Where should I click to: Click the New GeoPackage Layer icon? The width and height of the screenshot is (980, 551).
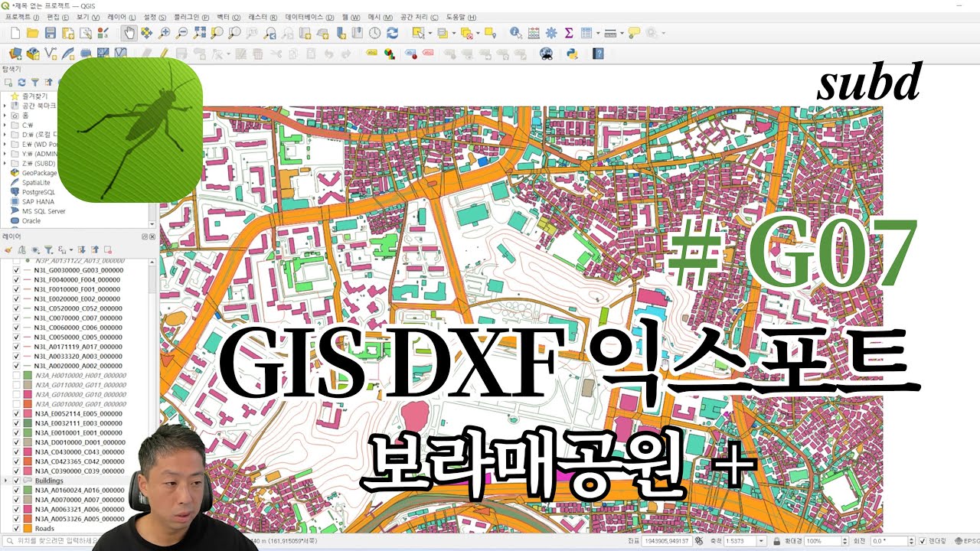pos(33,54)
